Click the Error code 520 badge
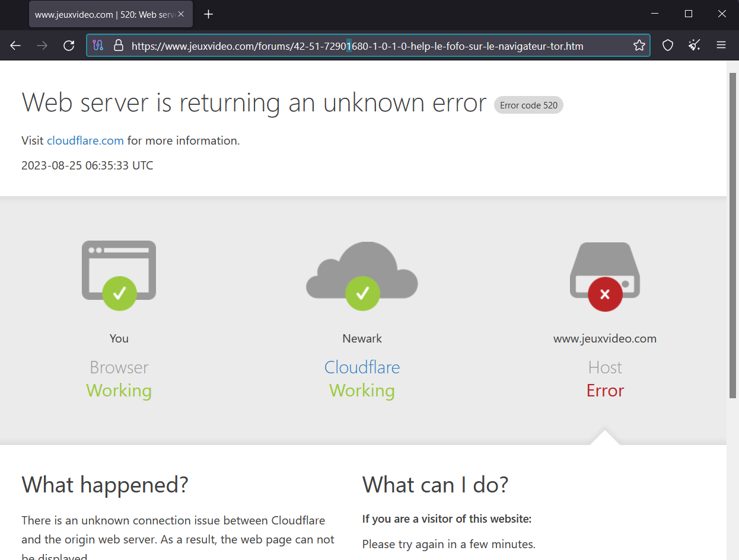Viewport: 739px width, 560px height. tap(528, 105)
